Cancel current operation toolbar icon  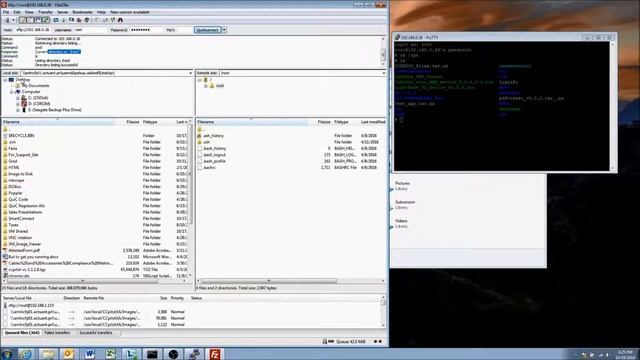(x=71, y=20)
